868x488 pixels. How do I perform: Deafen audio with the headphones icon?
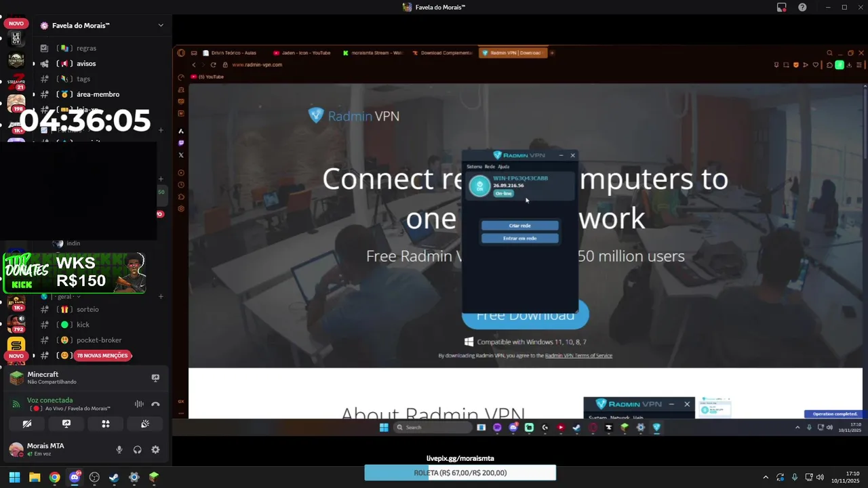click(x=138, y=449)
